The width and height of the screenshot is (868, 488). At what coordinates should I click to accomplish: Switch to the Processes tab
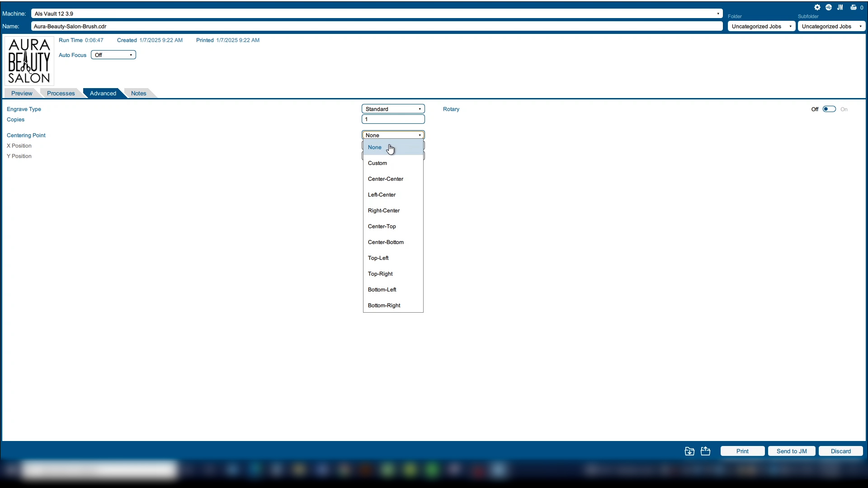[61, 94]
